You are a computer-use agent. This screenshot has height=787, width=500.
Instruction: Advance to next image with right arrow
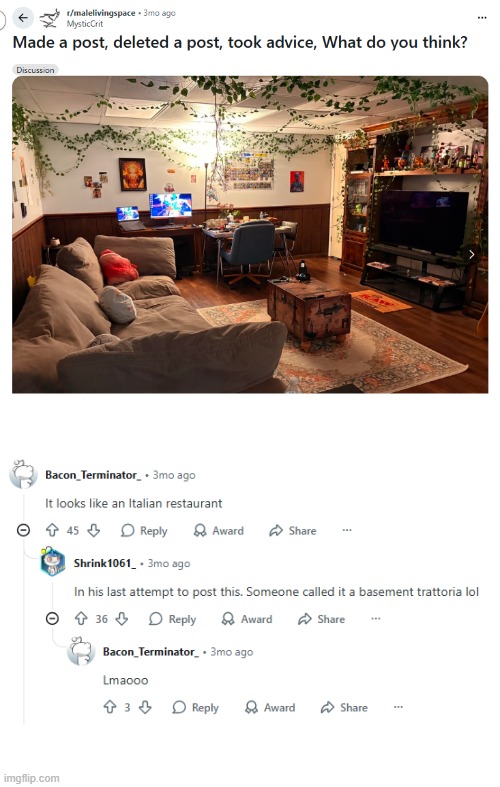[471, 254]
